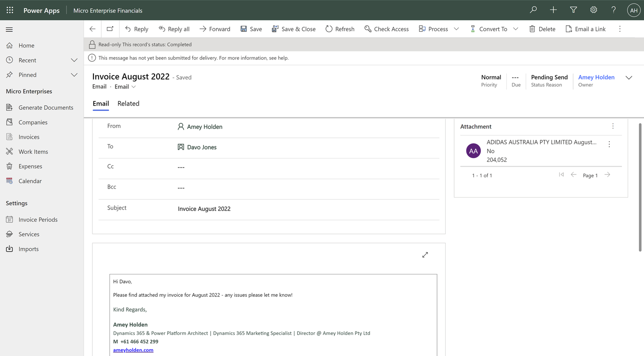
Task: Open Invoice Periods under Settings
Action: pyautogui.click(x=38, y=219)
